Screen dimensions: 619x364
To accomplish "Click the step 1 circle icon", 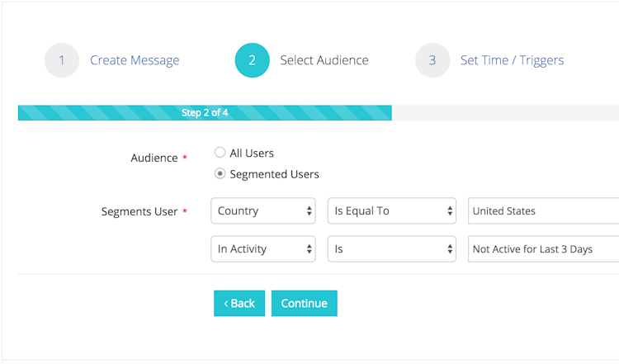I will [x=62, y=60].
